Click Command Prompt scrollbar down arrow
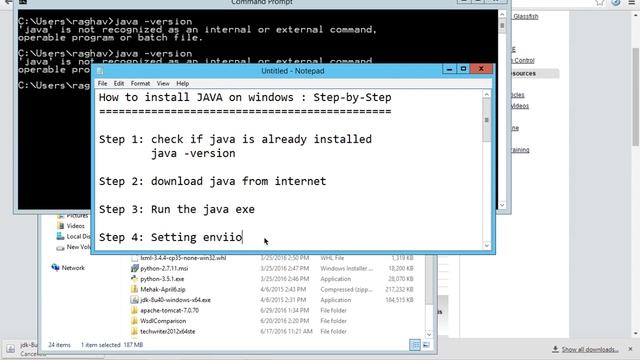 coord(502,205)
